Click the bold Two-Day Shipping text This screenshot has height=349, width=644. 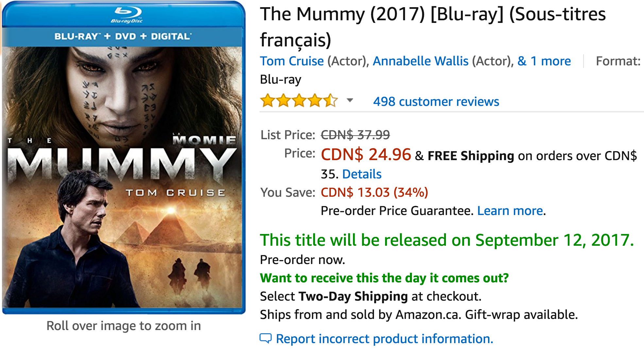tap(353, 296)
